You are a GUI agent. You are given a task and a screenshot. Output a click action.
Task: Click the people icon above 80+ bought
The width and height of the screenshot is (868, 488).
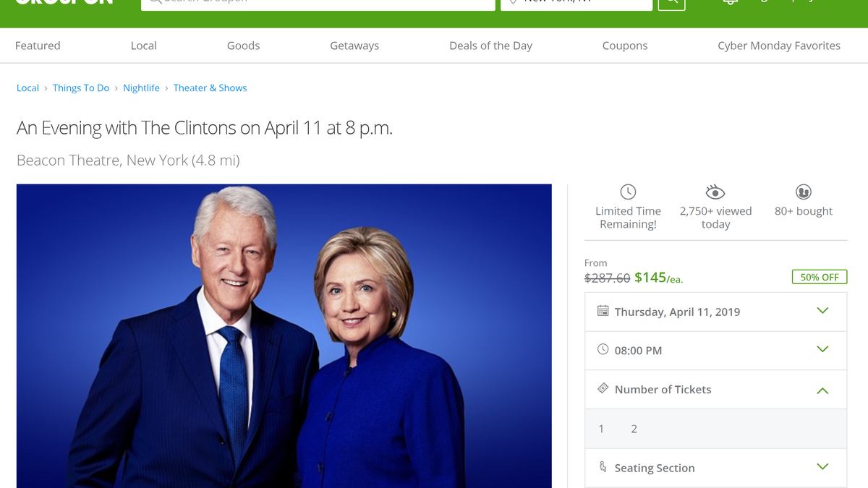point(803,192)
